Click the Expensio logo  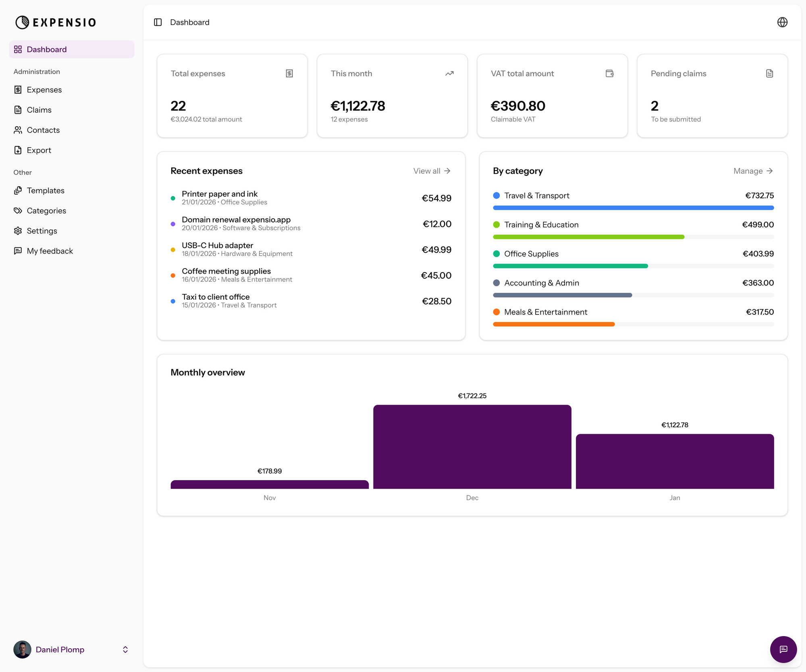(x=56, y=22)
